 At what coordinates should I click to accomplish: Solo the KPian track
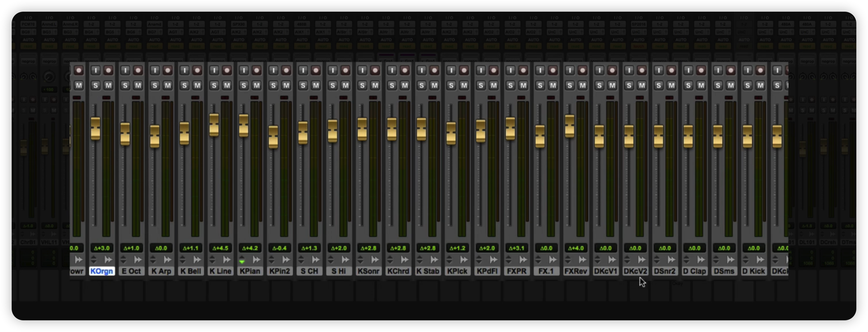(244, 85)
